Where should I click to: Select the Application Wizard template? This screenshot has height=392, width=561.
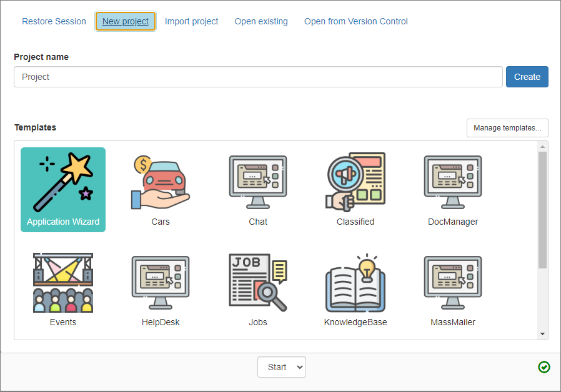[63, 189]
